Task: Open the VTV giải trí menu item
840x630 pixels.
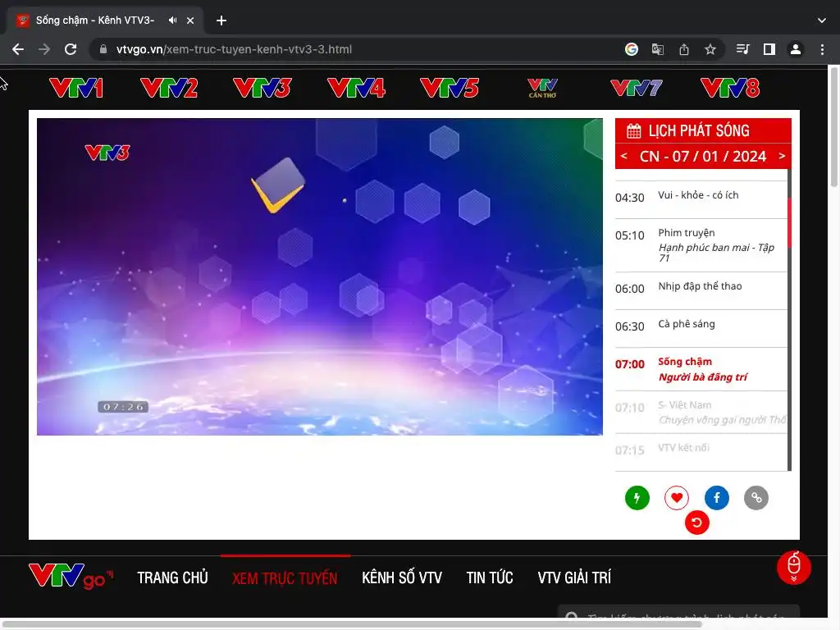Action: click(x=574, y=577)
